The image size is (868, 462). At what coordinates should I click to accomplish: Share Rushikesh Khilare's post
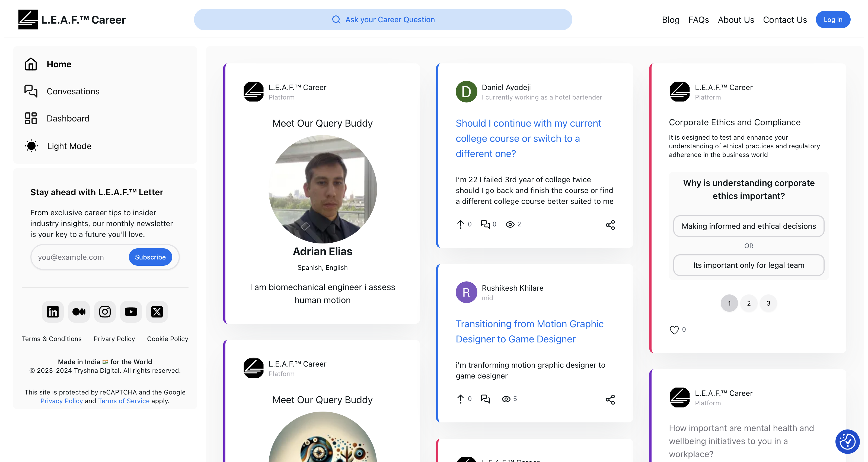click(x=610, y=400)
